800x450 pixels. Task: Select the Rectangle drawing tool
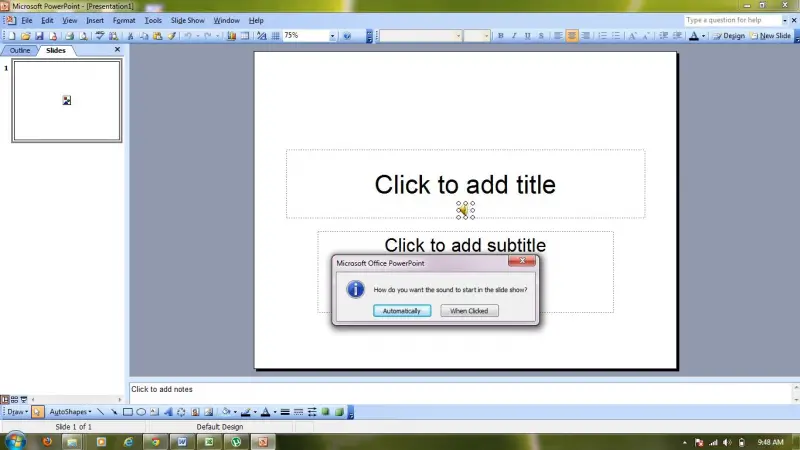point(128,412)
